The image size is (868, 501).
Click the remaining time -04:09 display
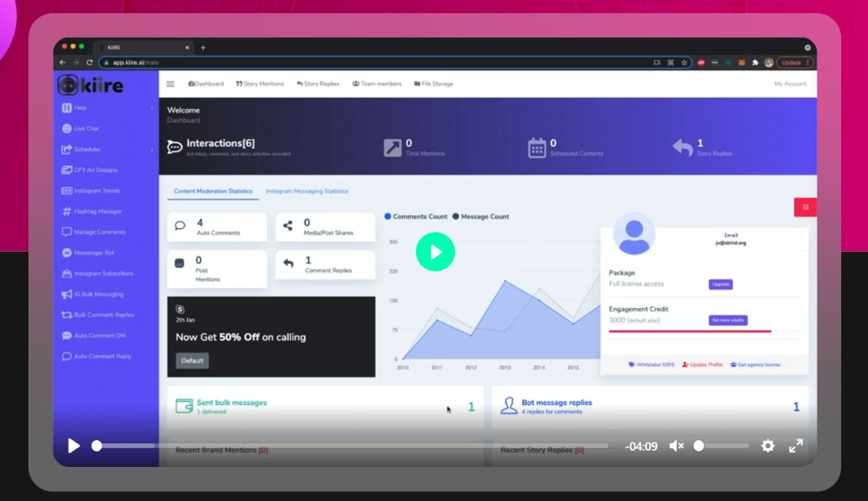click(641, 447)
